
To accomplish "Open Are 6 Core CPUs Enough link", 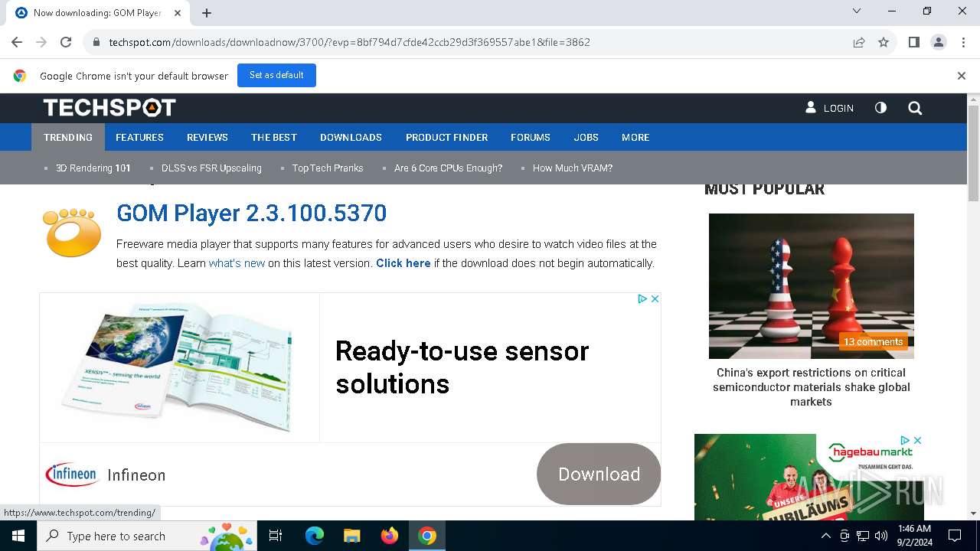I will click(448, 168).
